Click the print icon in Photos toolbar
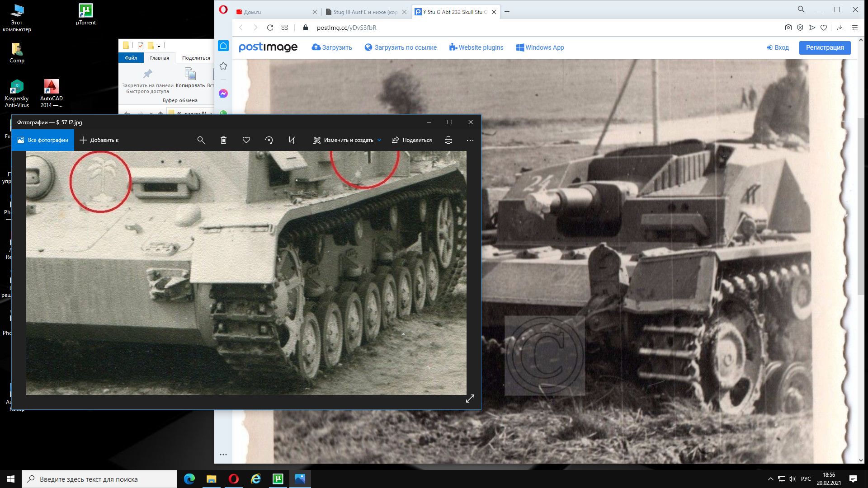 (x=448, y=140)
